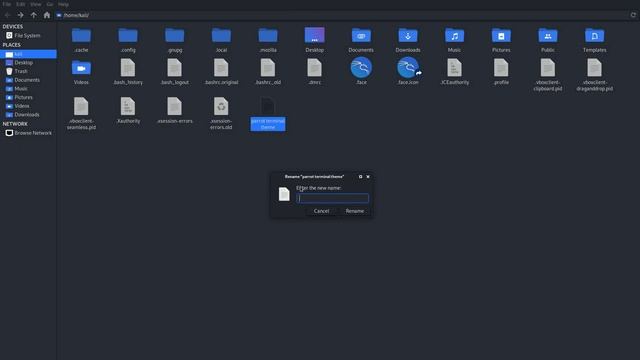The width and height of the screenshot is (640, 360).
Task: Select the Public folder icon
Action: [x=548, y=36]
